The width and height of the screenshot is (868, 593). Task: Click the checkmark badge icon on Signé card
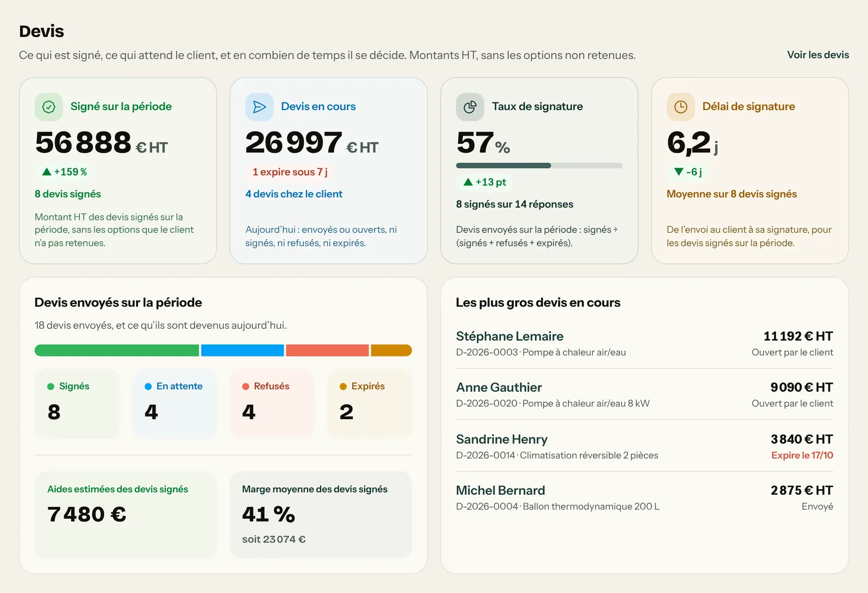click(49, 107)
